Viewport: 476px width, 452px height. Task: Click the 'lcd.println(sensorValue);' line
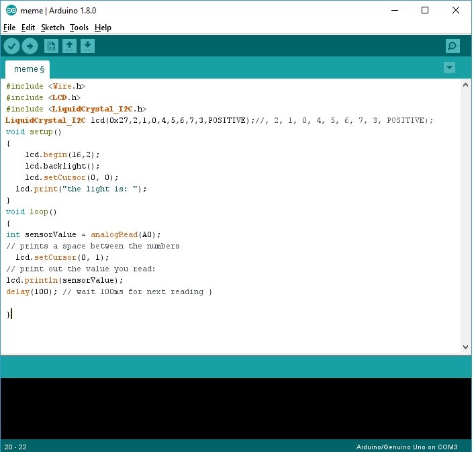64,280
